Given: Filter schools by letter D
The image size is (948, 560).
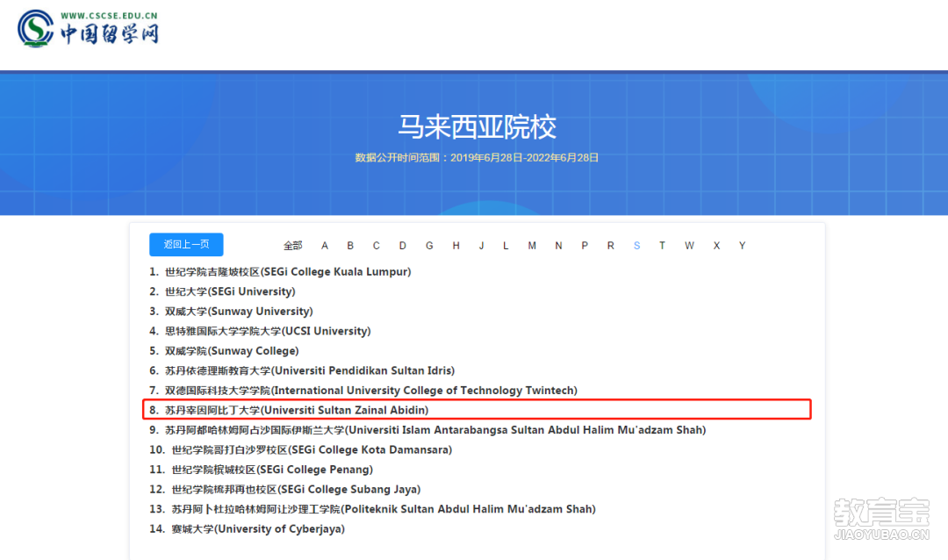Looking at the screenshot, I should click(x=403, y=246).
